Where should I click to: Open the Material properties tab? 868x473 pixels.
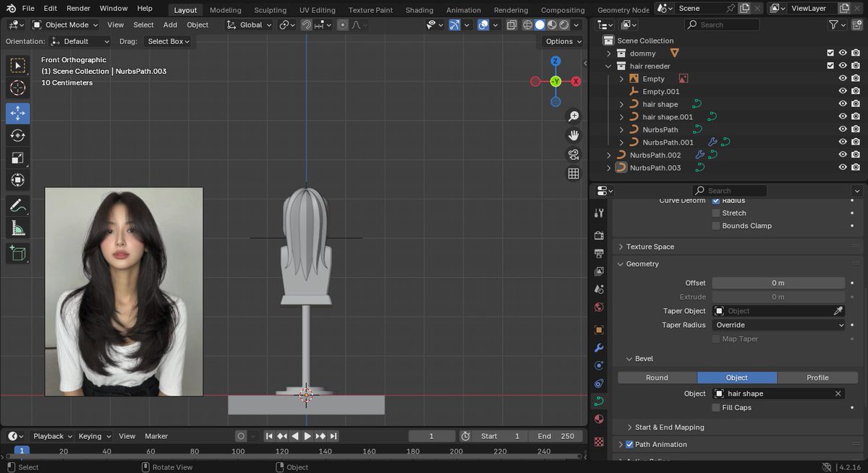coord(599,419)
